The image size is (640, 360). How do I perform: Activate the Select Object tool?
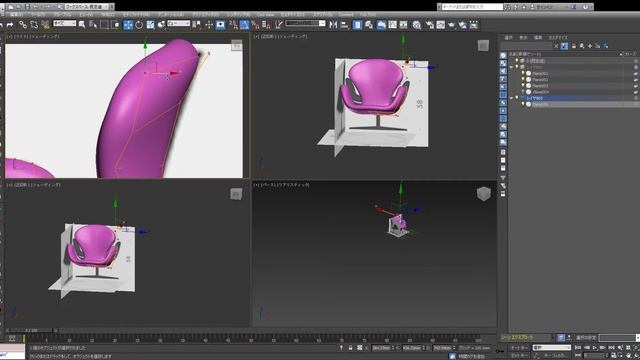coord(82,25)
